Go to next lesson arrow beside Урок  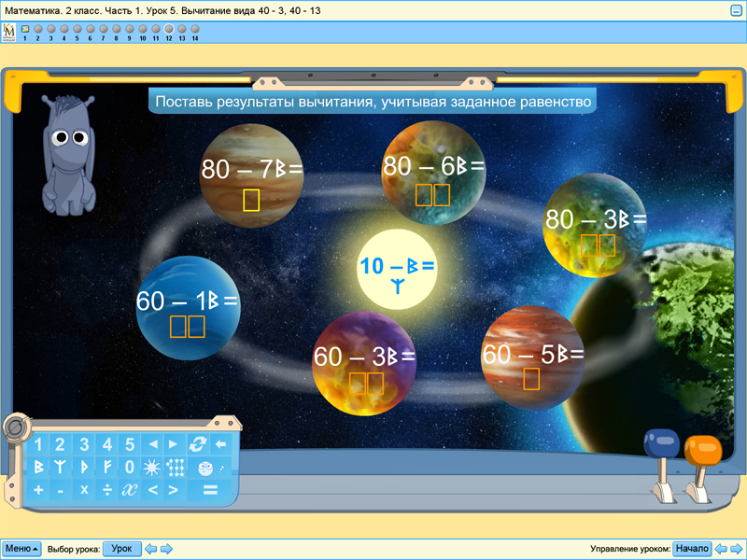[x=166, y=549]
